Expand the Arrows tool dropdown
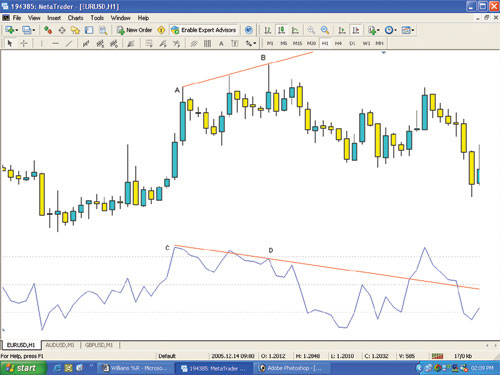 tap(255, 43)
